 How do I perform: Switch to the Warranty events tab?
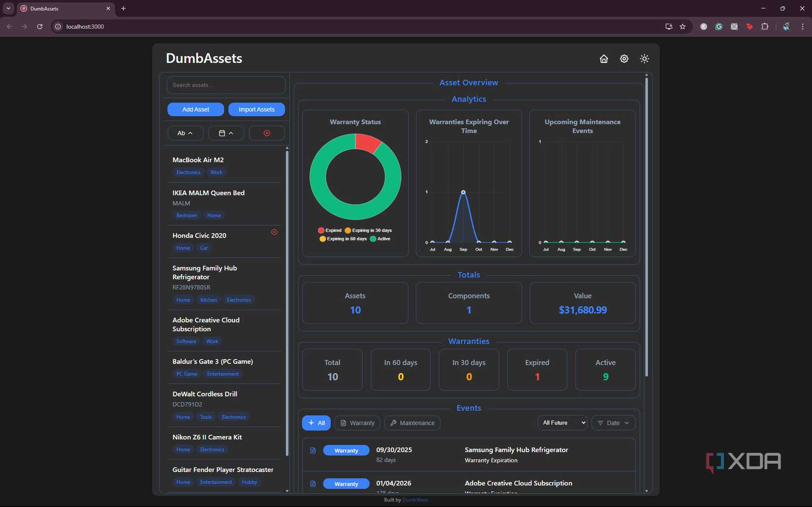357,423
